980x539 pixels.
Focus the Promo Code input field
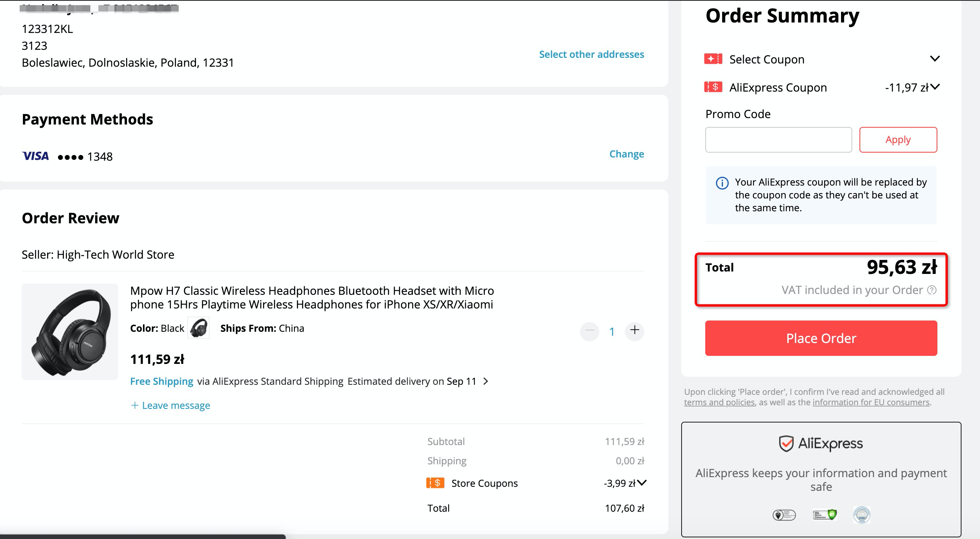(x=778, y=140)
